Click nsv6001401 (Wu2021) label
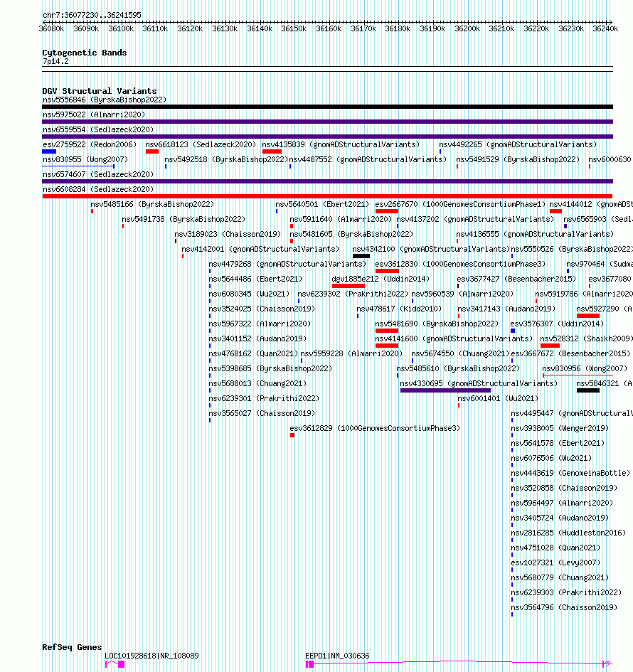Image resolution: width=633 pixels, height=672 pixels. pyautogui.click(x=498, y=399)
